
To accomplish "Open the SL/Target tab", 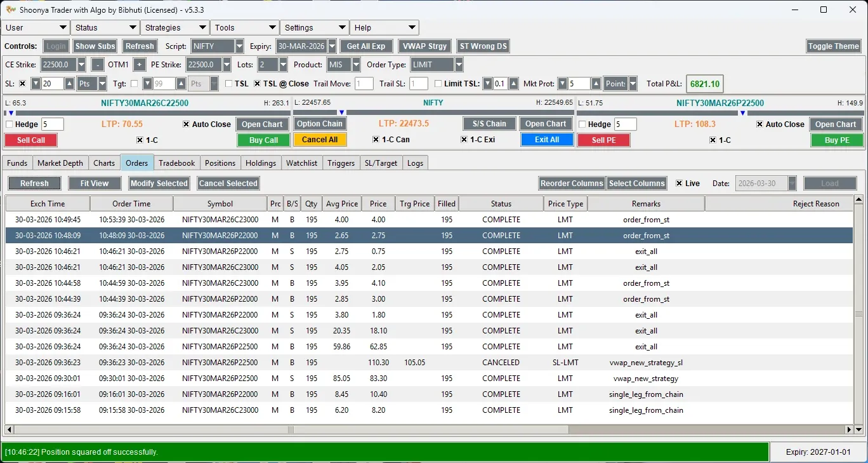I will click(x=381, y=163).
